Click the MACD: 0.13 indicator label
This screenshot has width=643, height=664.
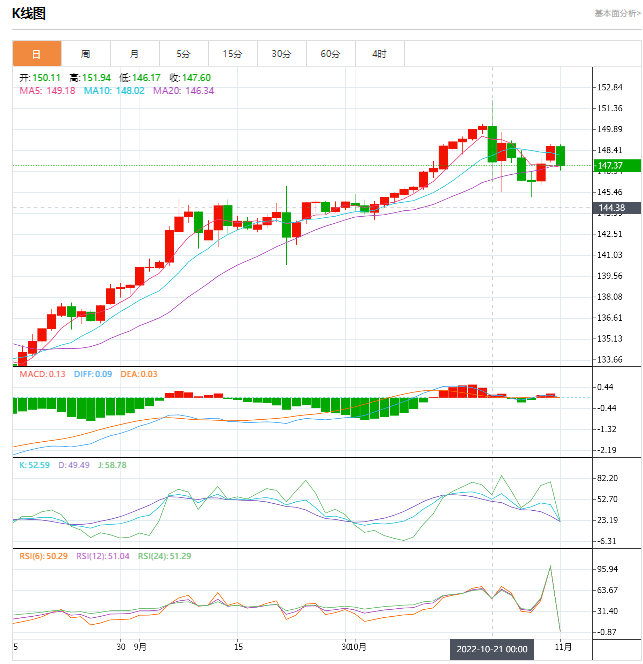click(42, 374)
